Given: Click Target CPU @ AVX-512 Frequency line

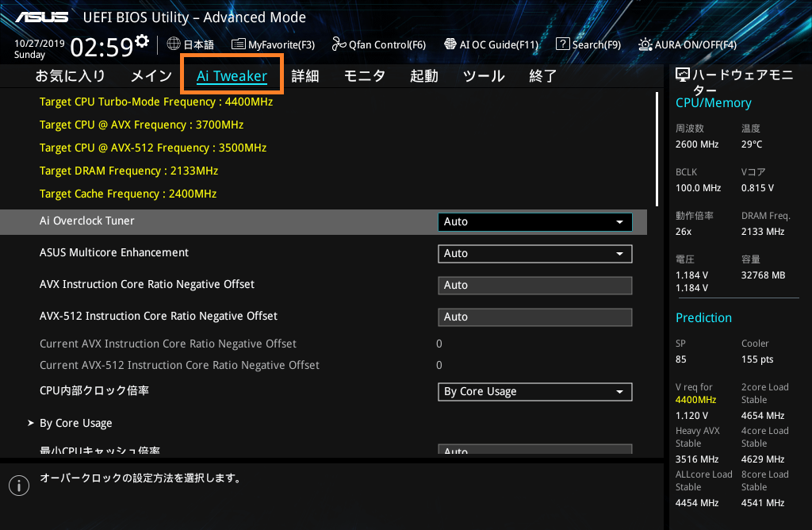Looking at the screenshot, I should [153, 148].
